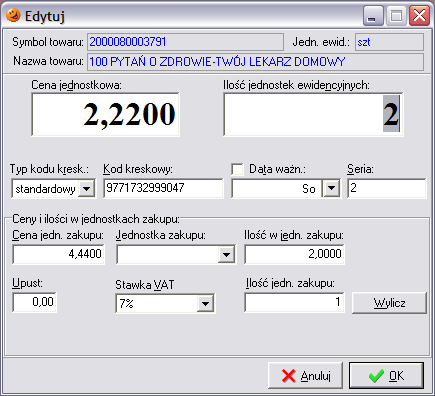This screenshot has width=435, height=396.
Task: Click the Nazwa towaru product name field
Action: tap(255, 62)
